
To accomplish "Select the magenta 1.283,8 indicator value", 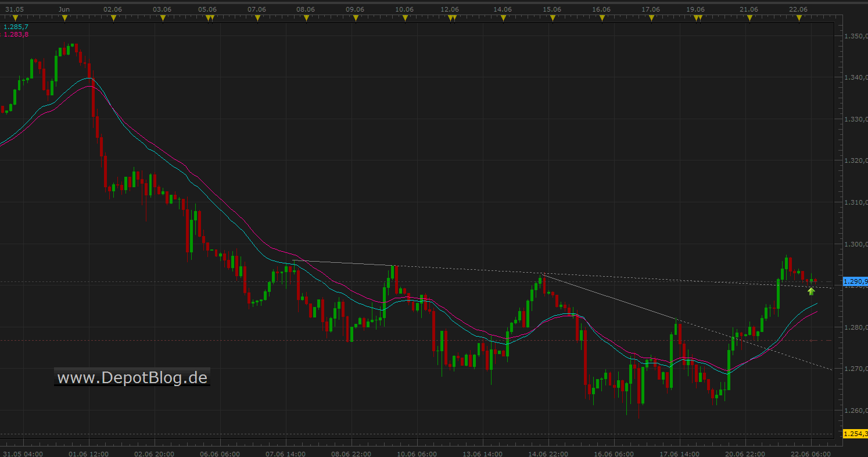I will (16, 35).
